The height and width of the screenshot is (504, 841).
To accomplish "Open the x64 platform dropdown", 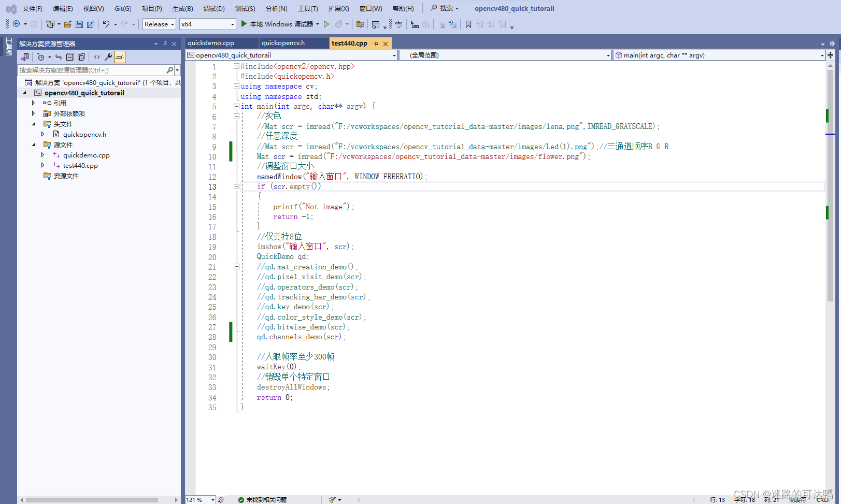I will tap(208, 24).
